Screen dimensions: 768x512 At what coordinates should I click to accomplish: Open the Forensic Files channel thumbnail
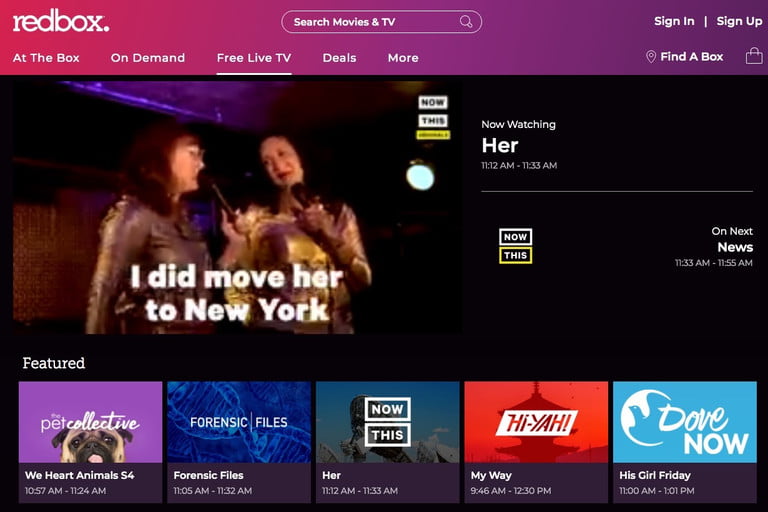point(238,421)
